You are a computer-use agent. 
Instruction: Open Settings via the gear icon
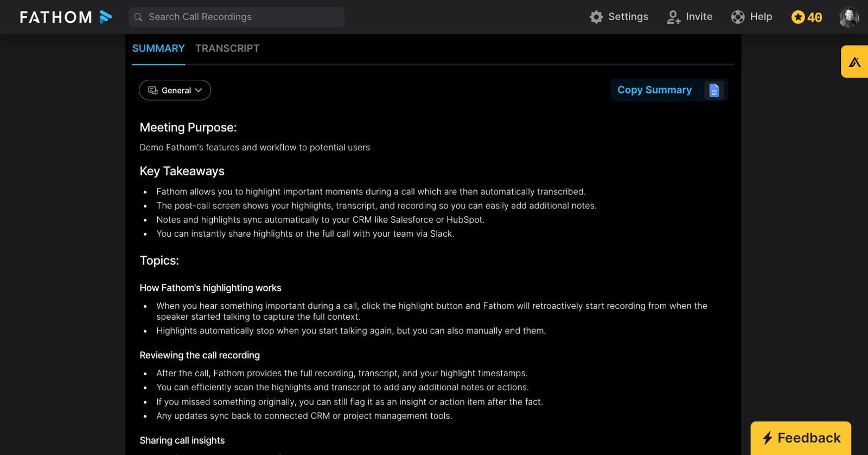click(x=596, y=17)
